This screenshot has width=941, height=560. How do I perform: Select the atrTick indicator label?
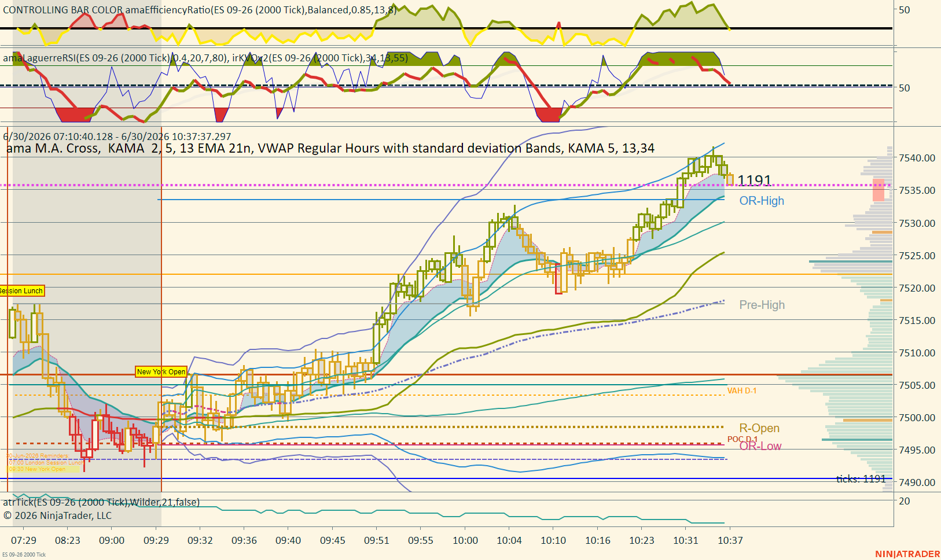point(101,502)
